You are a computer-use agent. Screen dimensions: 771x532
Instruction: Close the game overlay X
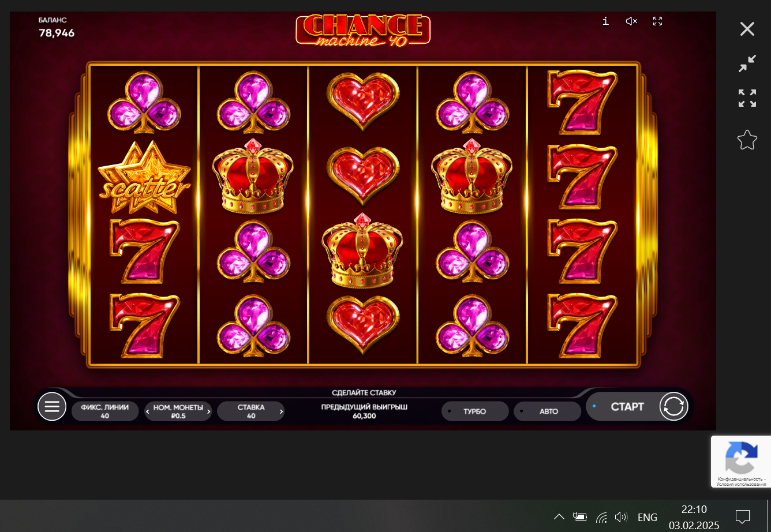pyautogui.click(x=747, y=29)
